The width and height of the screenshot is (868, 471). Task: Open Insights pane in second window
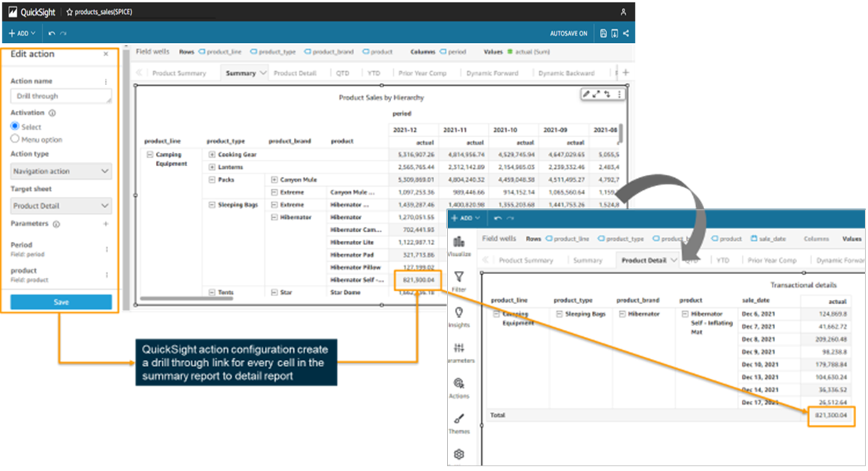coord(459,317)
